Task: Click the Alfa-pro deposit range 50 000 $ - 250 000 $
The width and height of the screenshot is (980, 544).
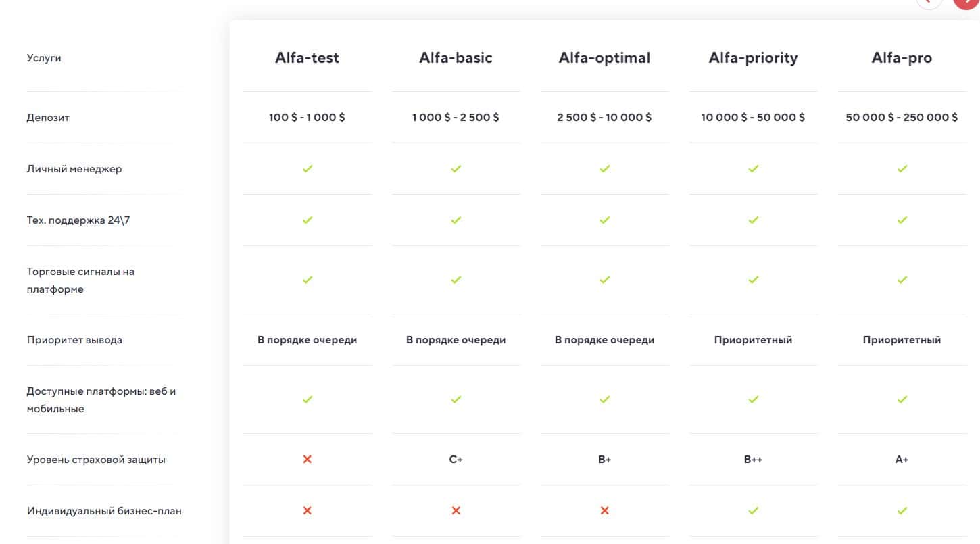Action: coord(902,118)
